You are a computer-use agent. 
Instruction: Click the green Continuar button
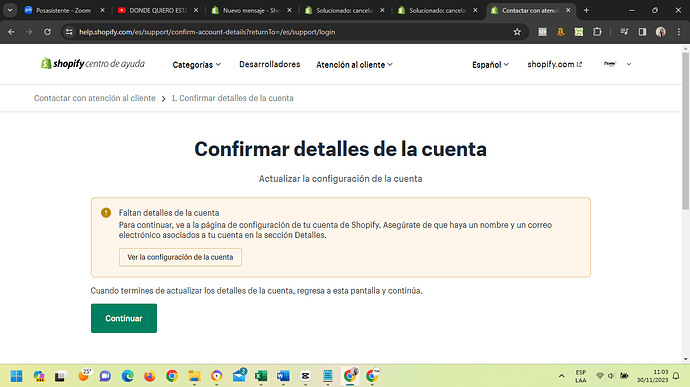[x=124, y=318]
